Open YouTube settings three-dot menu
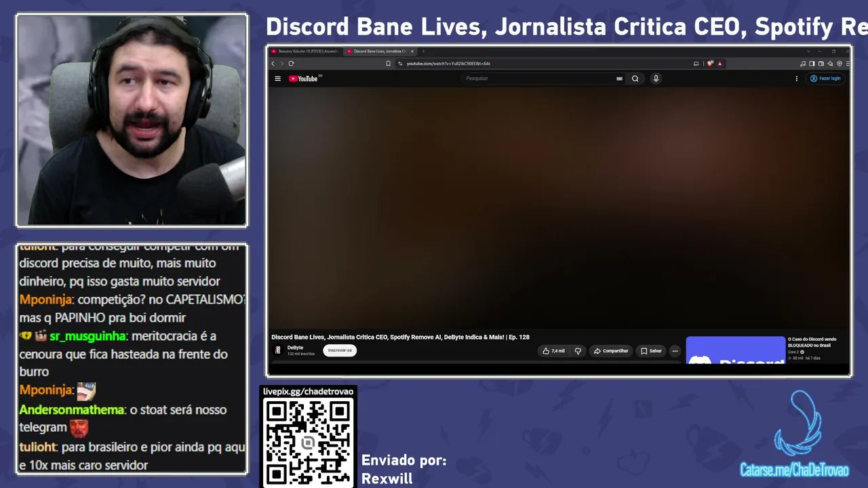 (x=797, y=79)
